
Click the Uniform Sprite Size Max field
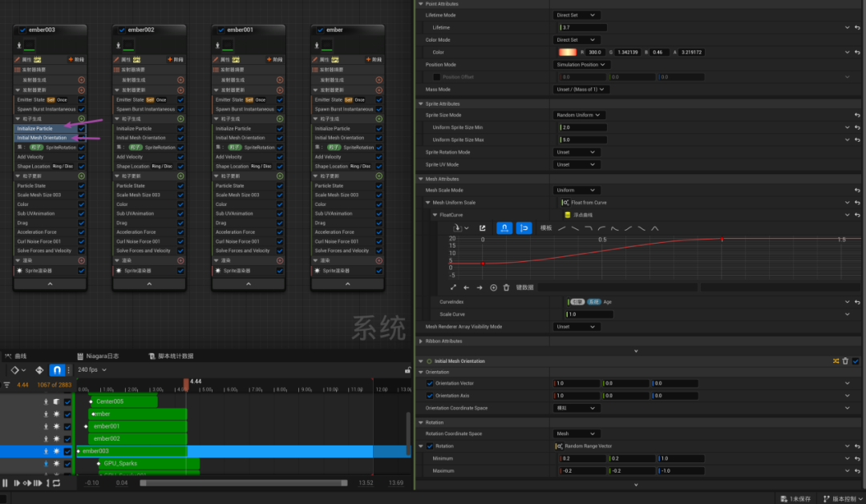coord(583,139)
